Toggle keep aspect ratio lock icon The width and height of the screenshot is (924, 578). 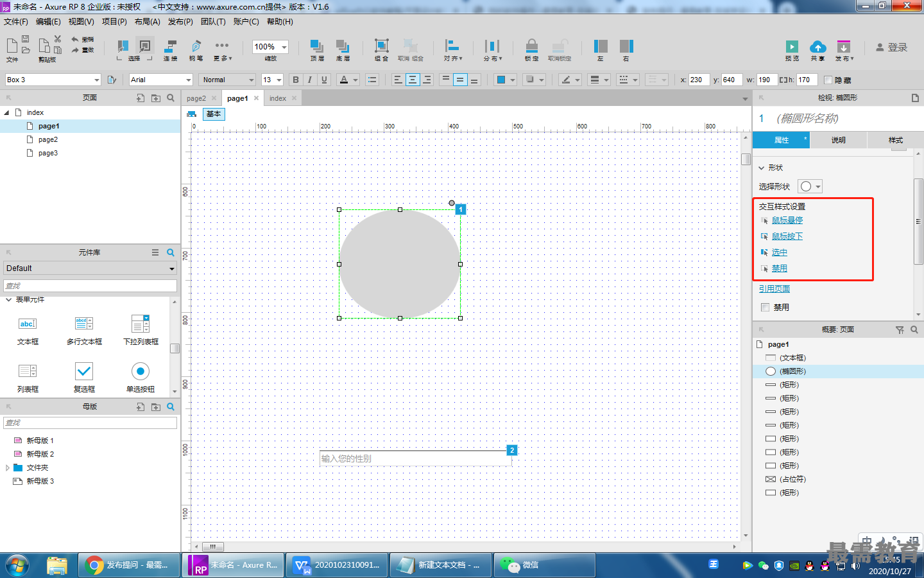click(x=783, y=80)
